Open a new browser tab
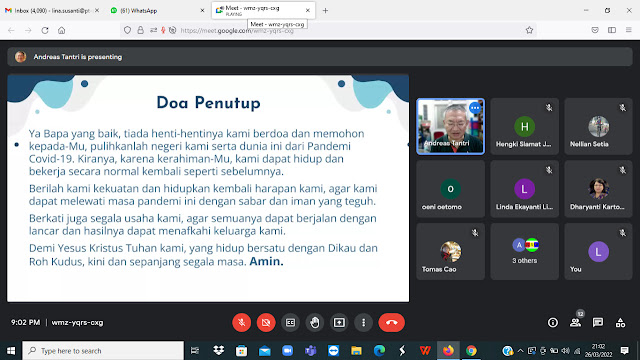Image resolution: width=640 pixels, height=360 pixels. [x=325, y=11]
